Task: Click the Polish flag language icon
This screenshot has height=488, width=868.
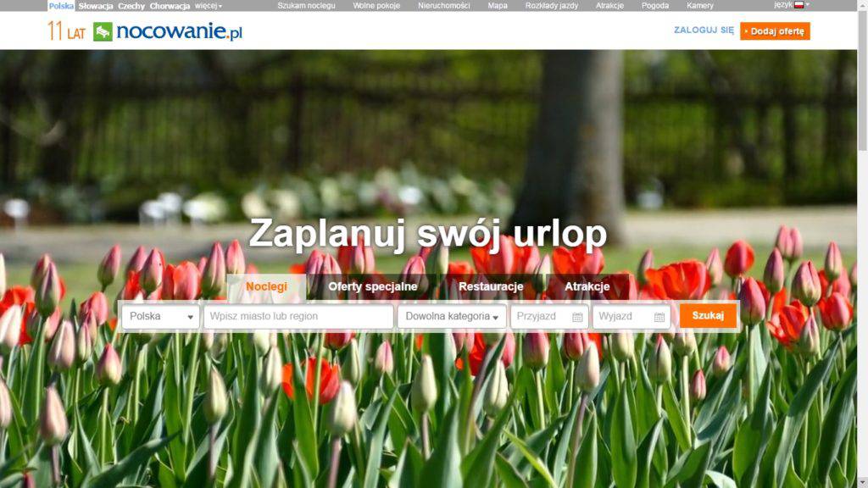Action: (x=798, y=5)
